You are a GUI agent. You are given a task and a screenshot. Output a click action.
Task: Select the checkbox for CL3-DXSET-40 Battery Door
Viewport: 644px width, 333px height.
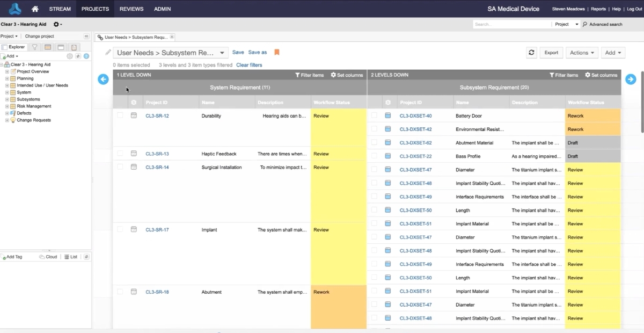(375, 115)
